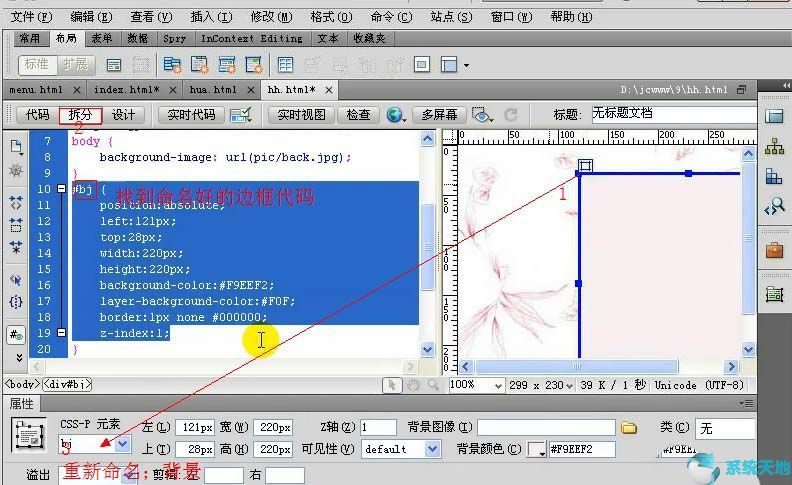The width and height of the screenshot is (792, 485).
Task: Click the 检查 inspect button
Action: (359, 115)
